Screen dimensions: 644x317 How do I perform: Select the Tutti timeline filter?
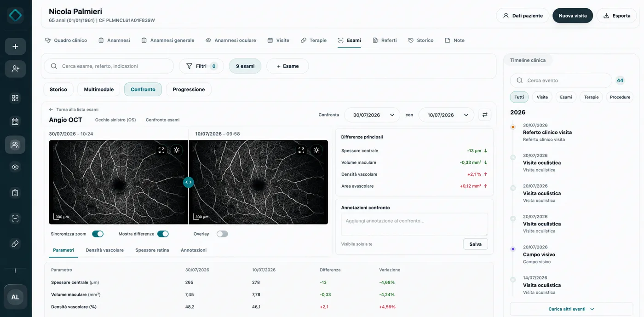[x=519, y=97]
